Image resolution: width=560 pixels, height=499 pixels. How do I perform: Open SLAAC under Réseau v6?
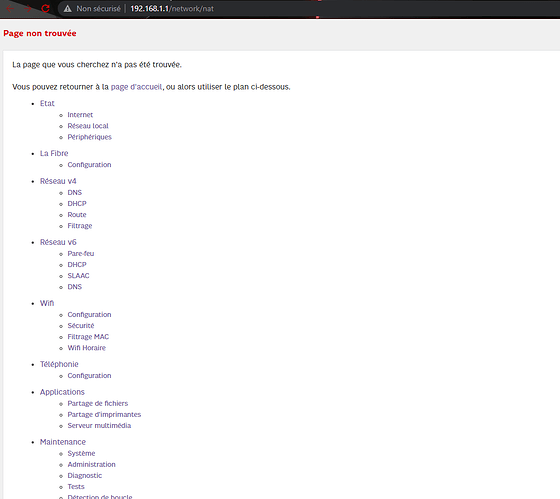[x=79, y=276]
